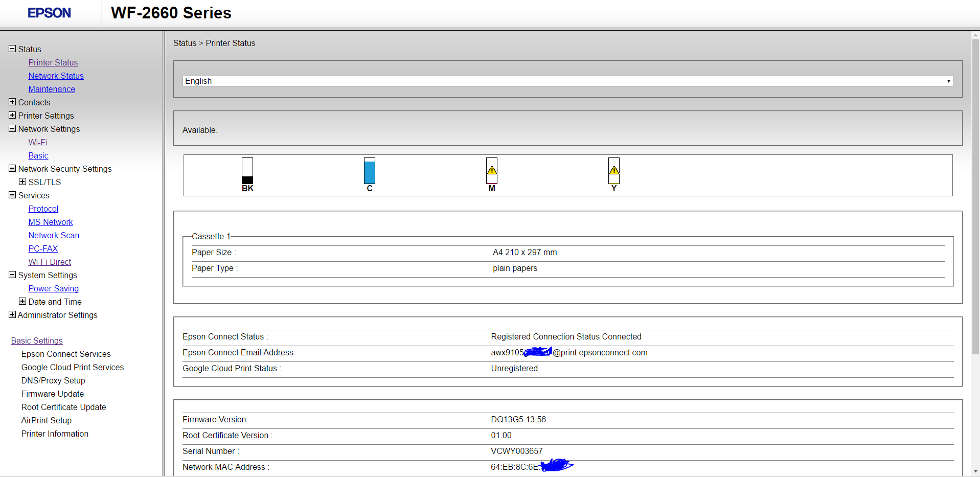Click serial number 'VCWY003657'
The width and height of the screenshot is (980, 477).
pyautogui.click(x=517, y=451)
